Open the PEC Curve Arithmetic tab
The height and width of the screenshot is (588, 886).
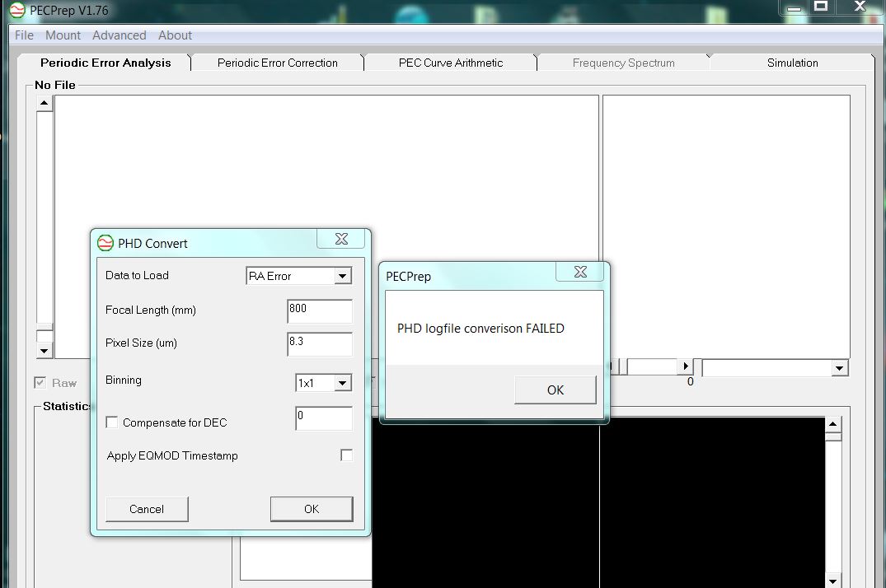click(x=451, y=63)
